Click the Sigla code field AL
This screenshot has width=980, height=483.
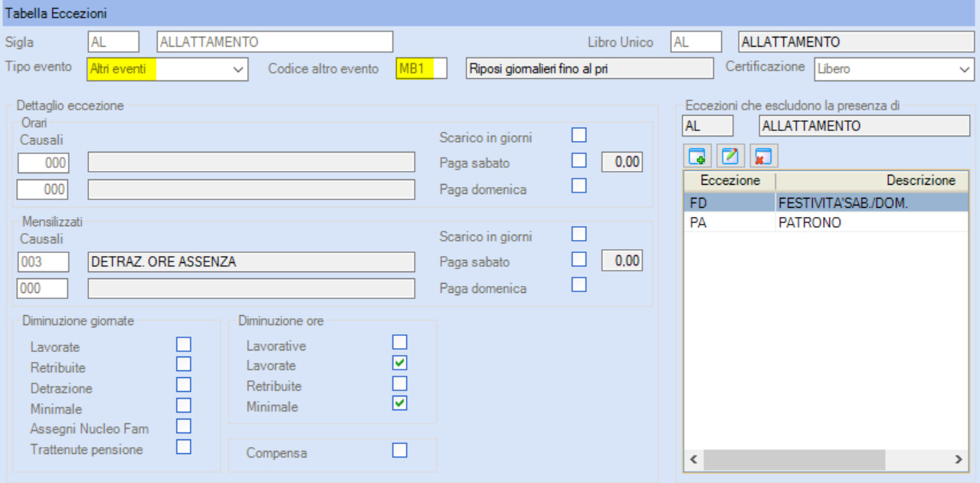(113, 41)
